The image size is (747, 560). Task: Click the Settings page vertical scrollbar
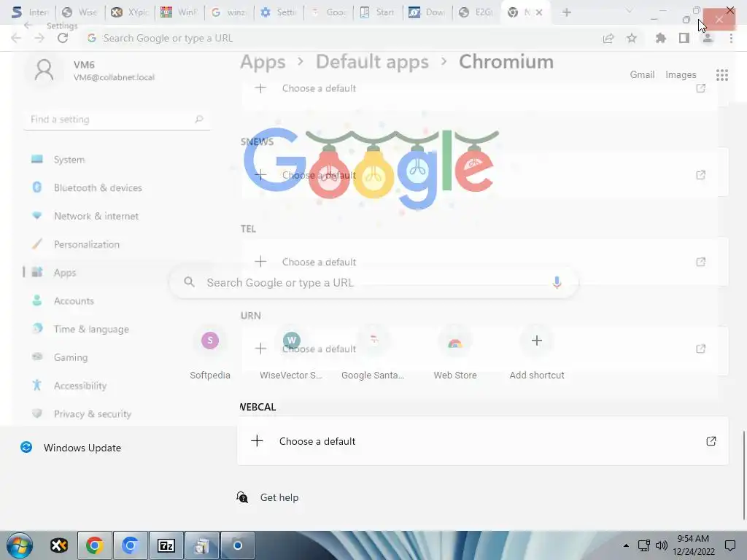tap(743, 475)
